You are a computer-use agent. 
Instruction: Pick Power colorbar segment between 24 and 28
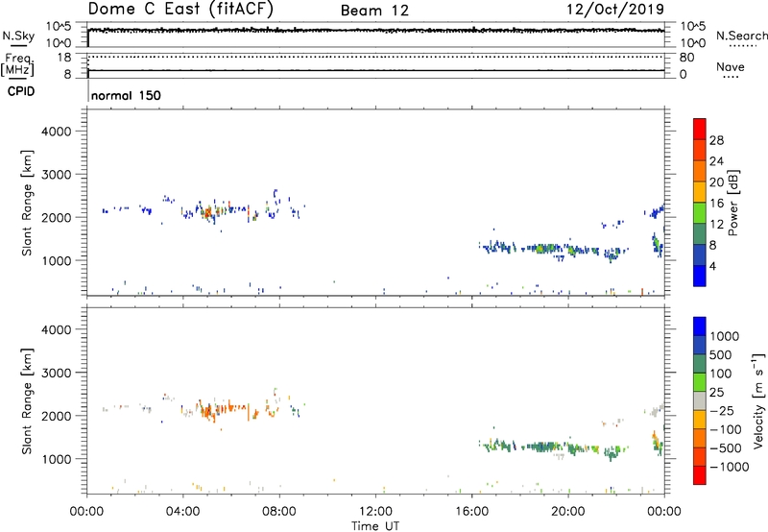[x=700, y=150]
